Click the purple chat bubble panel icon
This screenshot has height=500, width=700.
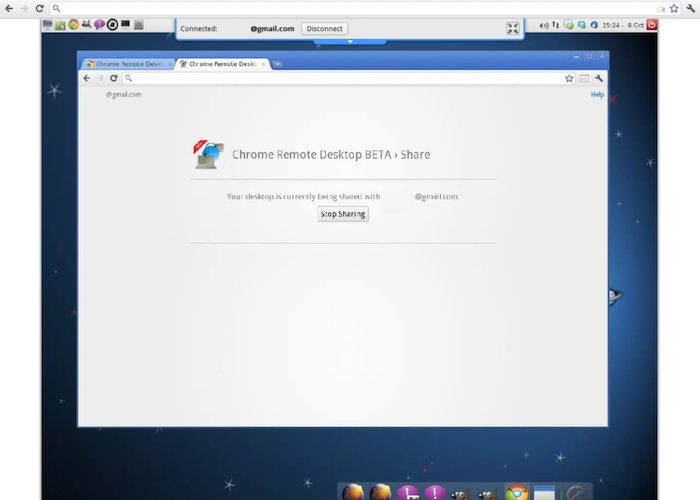[x=99, y=25]
